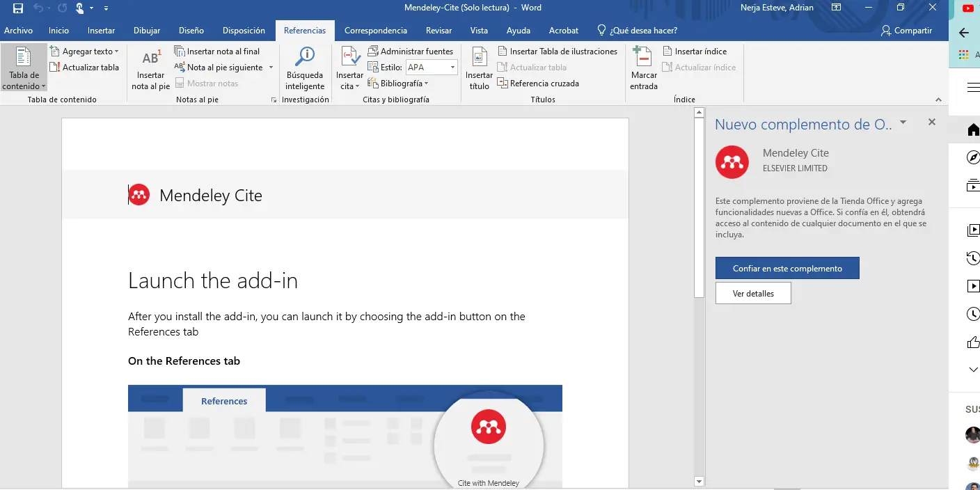Insert a footnote with Insertar nota al pie
Screen dimensions: 980x490
151,68
